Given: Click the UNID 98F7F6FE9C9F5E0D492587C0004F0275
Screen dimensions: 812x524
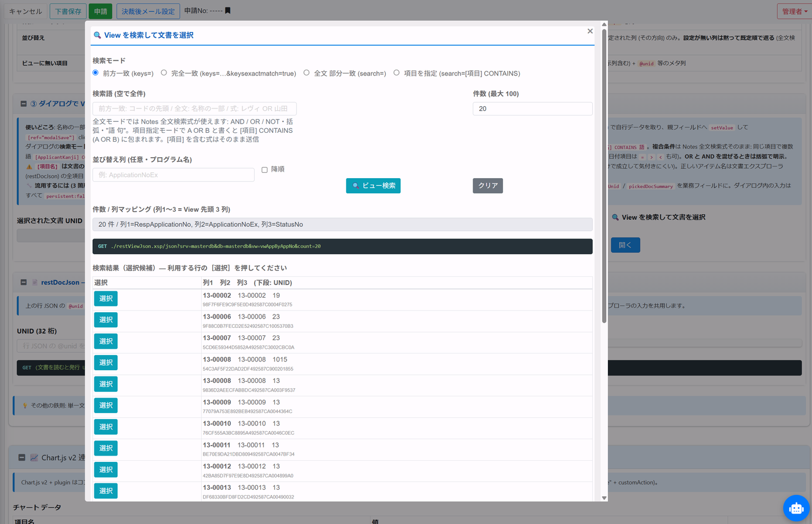Looking at the screenshot, I should tap(248, 305).
